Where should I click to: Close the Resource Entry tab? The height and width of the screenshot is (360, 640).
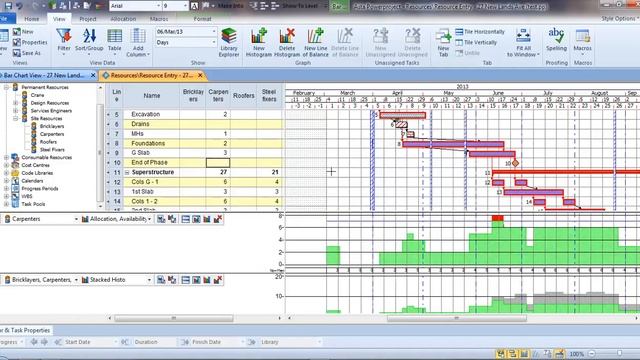[200, 75]
